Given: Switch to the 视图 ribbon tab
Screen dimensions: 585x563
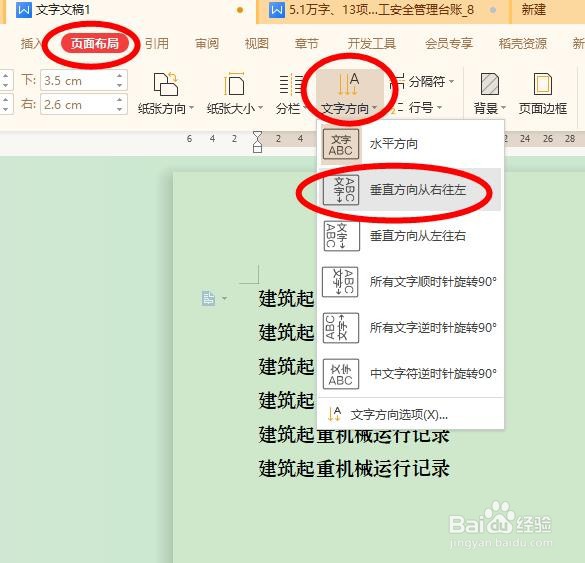Looking at the screenshot, I should (257, 44).
